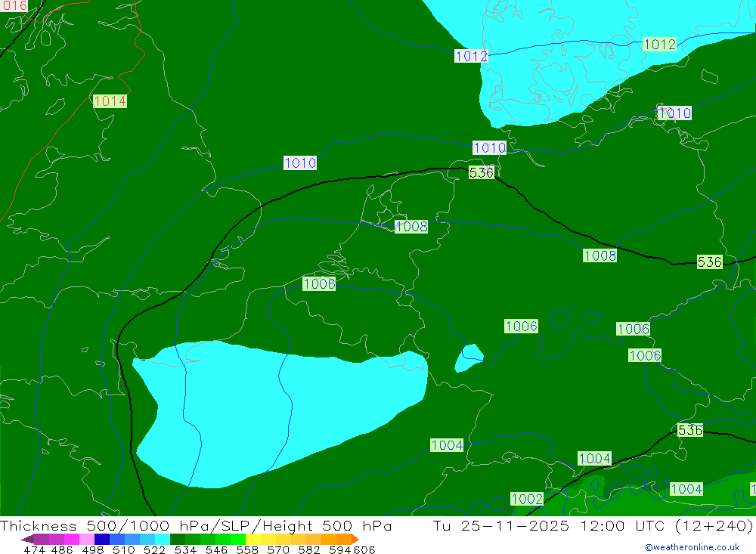Click the 1012 label with pale green background
Image resolution: width=756 pixels, height=554 pixels.
(x=660, y=45)
